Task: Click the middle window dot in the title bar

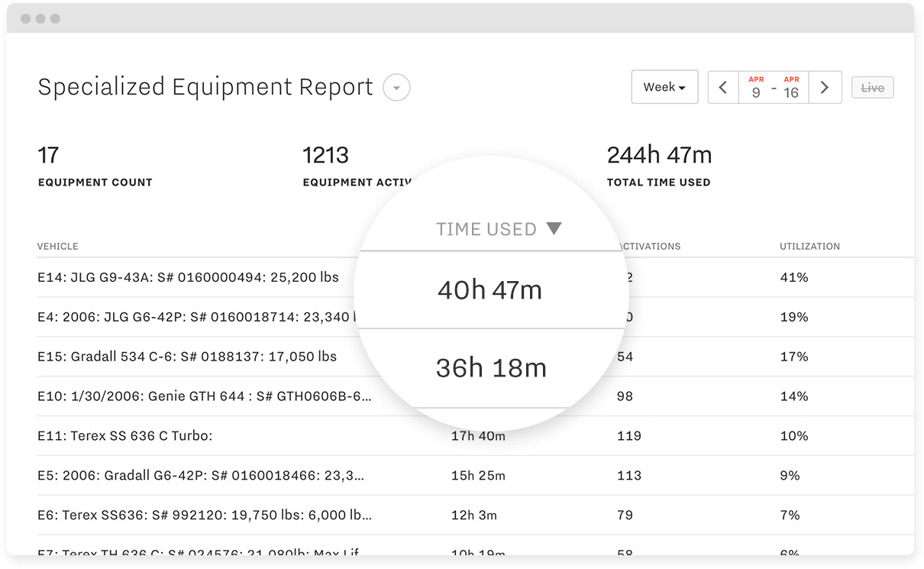Action: pos(41,17)
